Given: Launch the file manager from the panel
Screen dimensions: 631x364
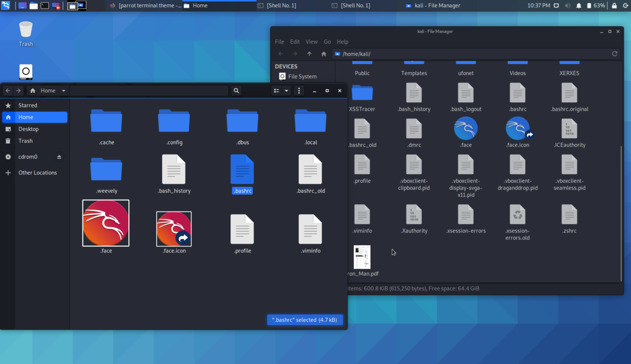Looking at the screenshot, I should (x=34, y=6).
